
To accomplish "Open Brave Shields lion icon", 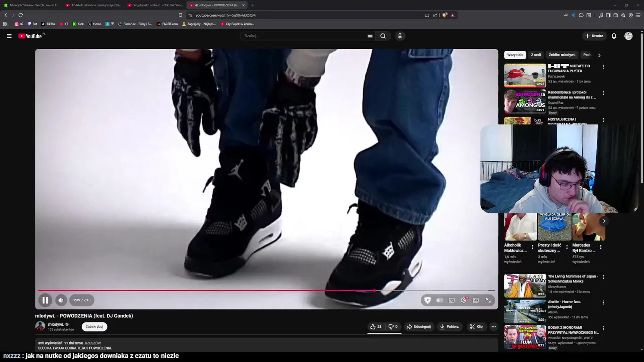I will 444,15.
